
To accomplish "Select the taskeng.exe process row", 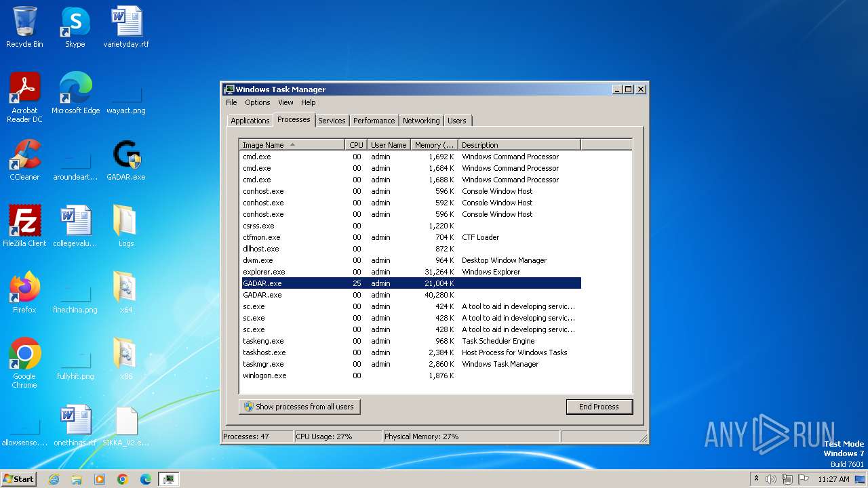I will 411,341.
